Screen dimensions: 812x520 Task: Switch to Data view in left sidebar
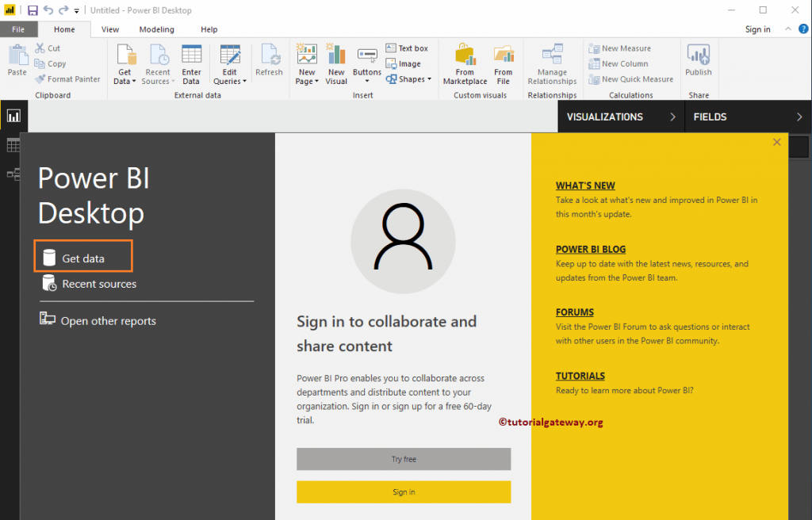13,145
